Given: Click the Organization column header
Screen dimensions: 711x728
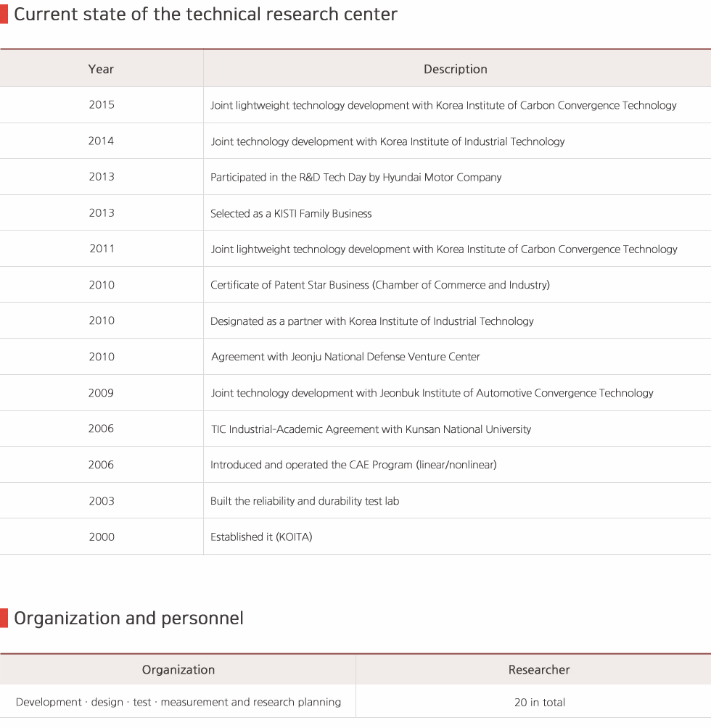Looking at the screenshot, I should [178, 669].
